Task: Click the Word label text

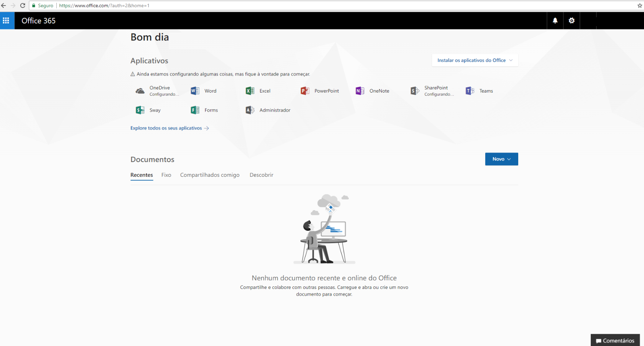Action: [210, 91]
